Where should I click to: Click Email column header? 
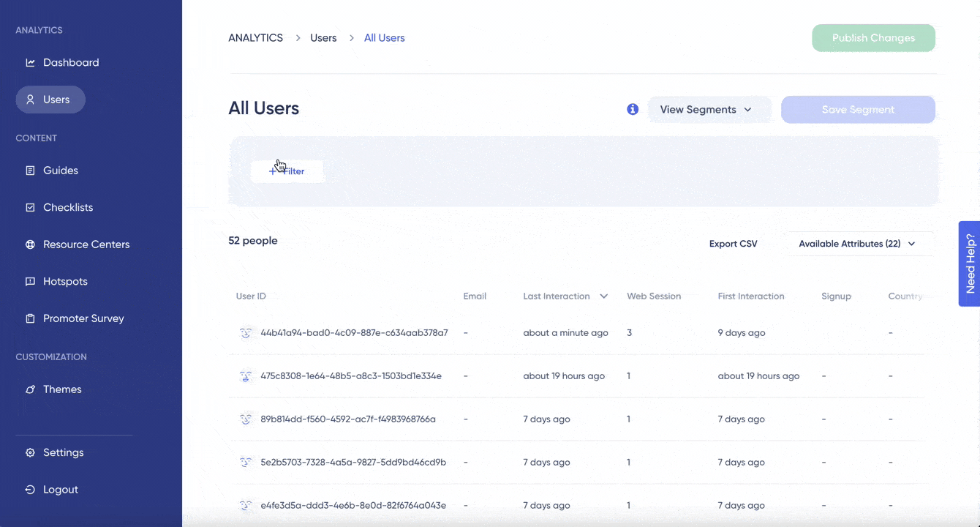(475, 296)
